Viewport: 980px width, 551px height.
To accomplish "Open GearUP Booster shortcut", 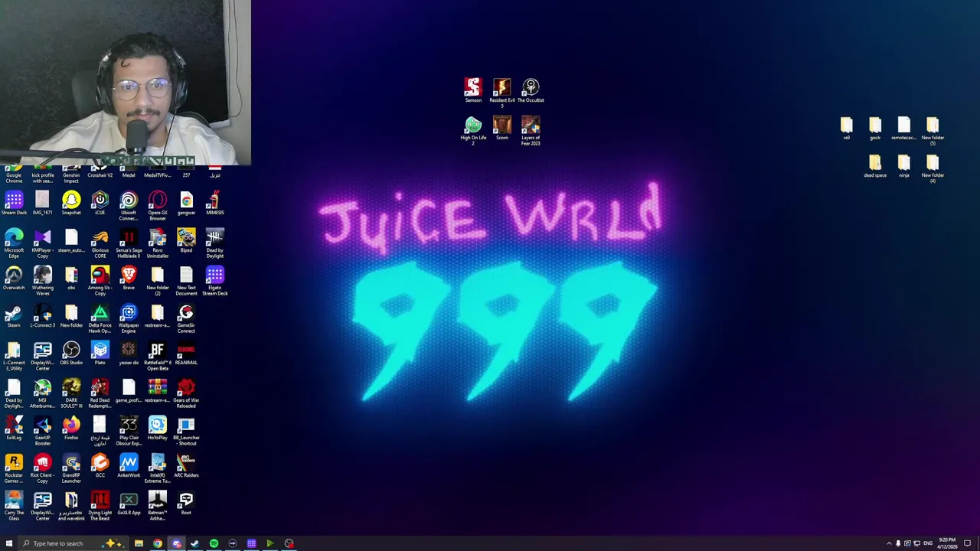I will pyautogui.click(x=42, y=431).
